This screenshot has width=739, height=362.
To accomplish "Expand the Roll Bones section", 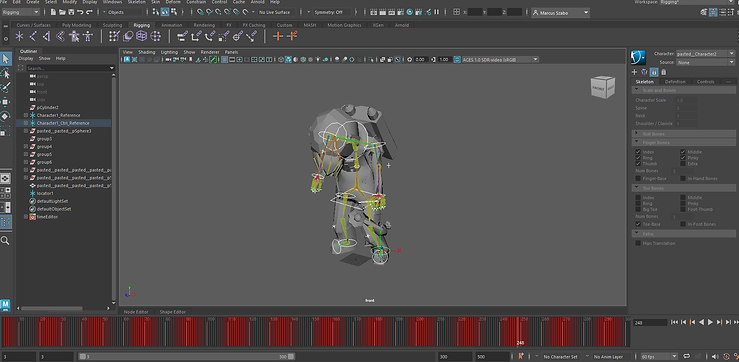I will pos(683,134).
